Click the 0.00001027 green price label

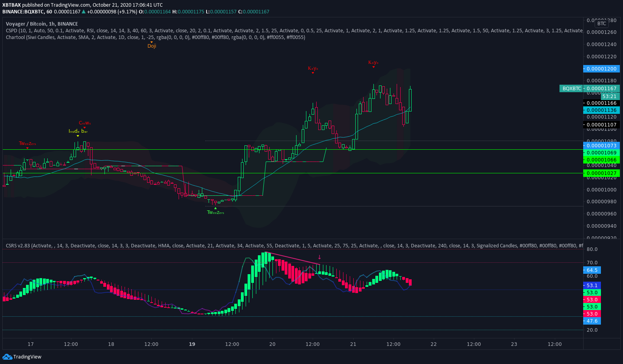[x=601, y=173]
